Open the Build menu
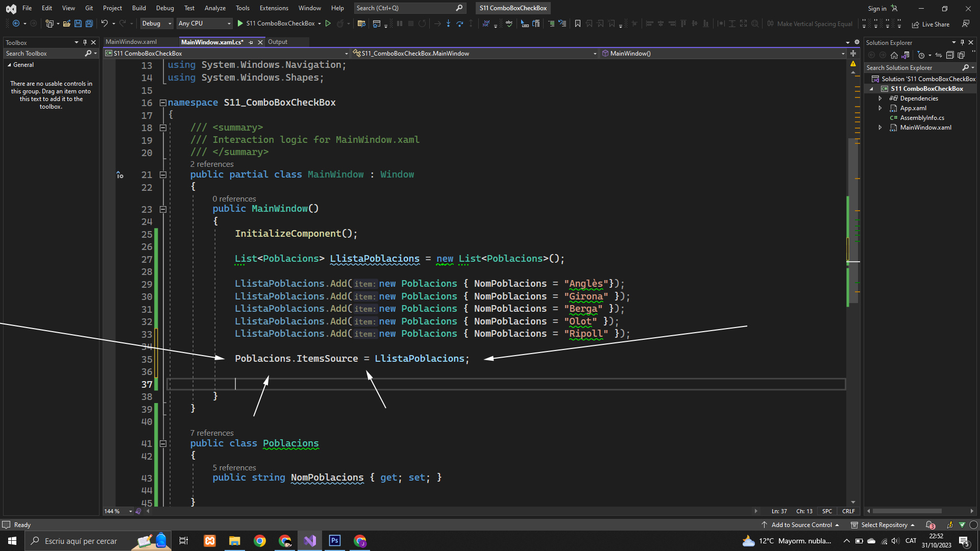 (x=139, y=8)
